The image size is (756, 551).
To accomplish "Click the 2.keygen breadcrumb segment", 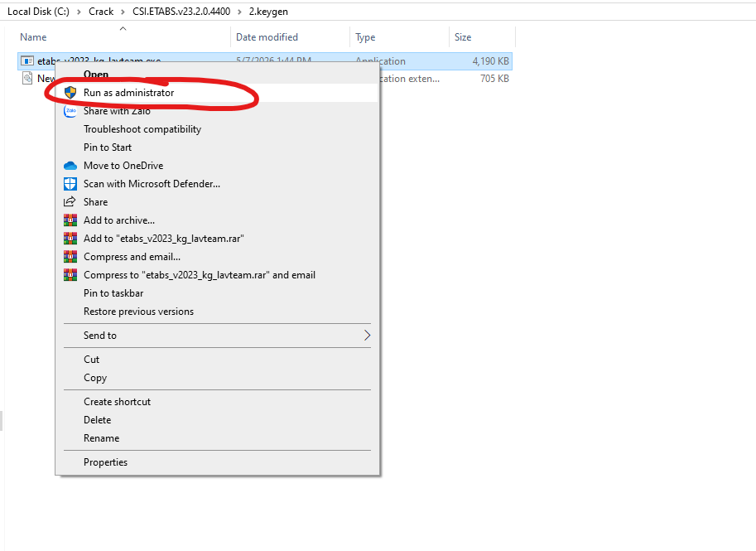I will (x=268, y=12).
